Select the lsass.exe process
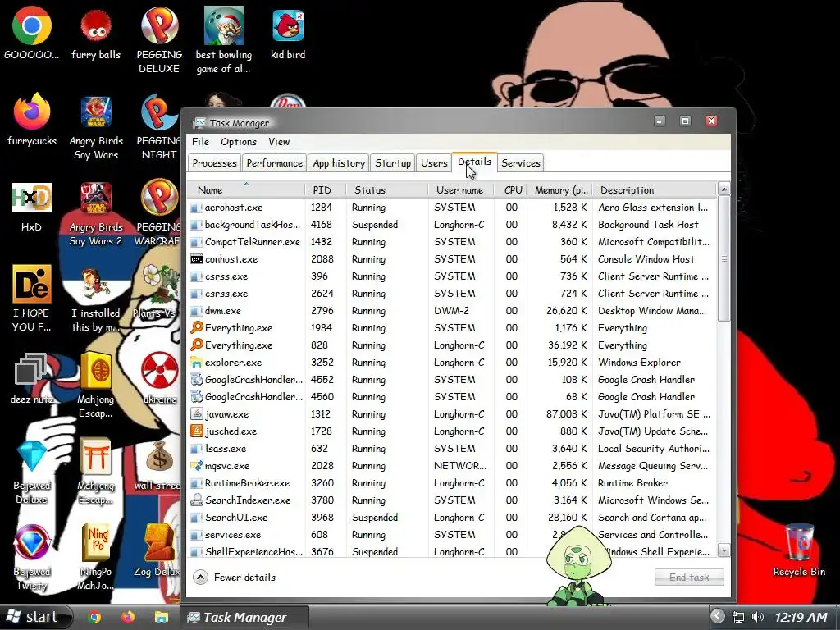The height and width of the screenshot is (630, 840). coord(452,449)
